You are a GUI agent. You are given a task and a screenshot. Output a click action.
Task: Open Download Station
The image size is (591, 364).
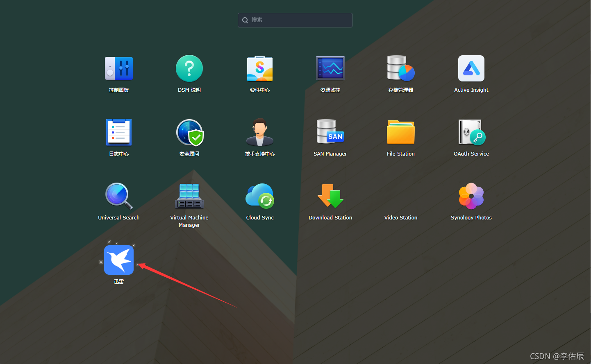coord(330,196)
